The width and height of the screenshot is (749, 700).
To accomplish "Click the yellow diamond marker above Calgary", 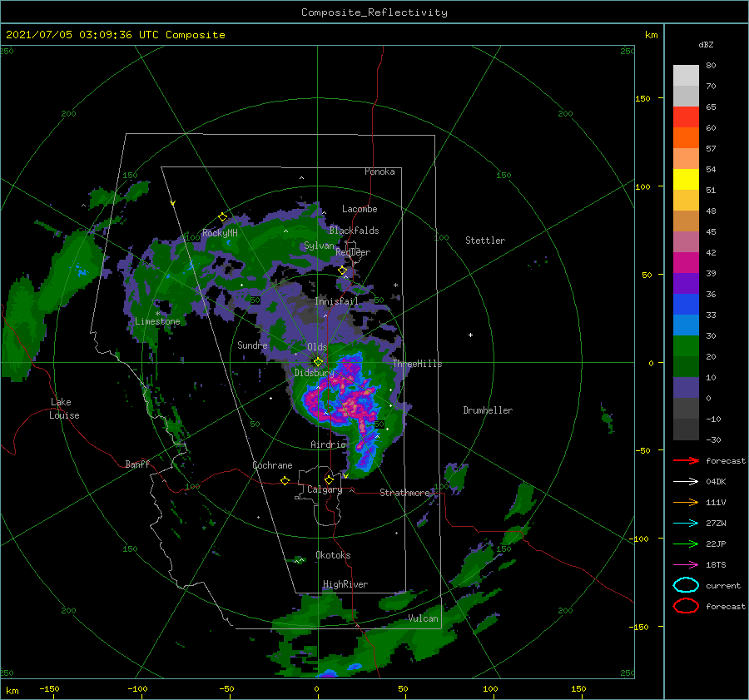I will click(329, 479).
